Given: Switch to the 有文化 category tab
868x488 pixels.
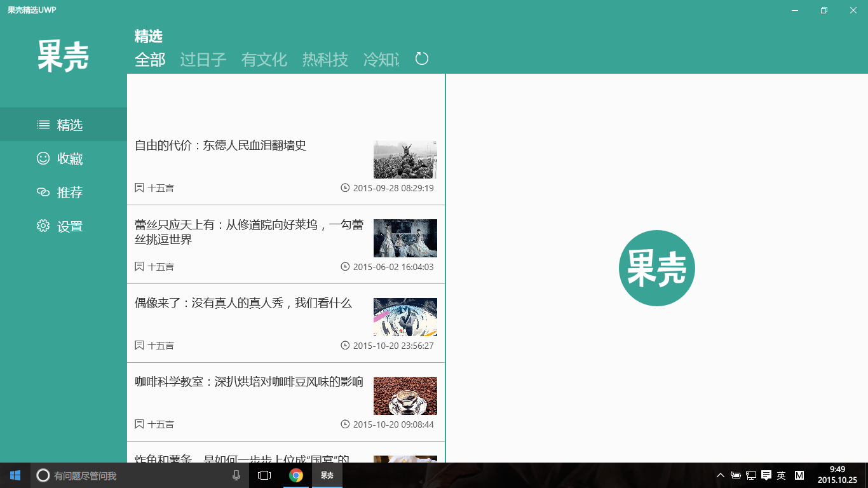Looking at the screenshot, I should (264, 60).
